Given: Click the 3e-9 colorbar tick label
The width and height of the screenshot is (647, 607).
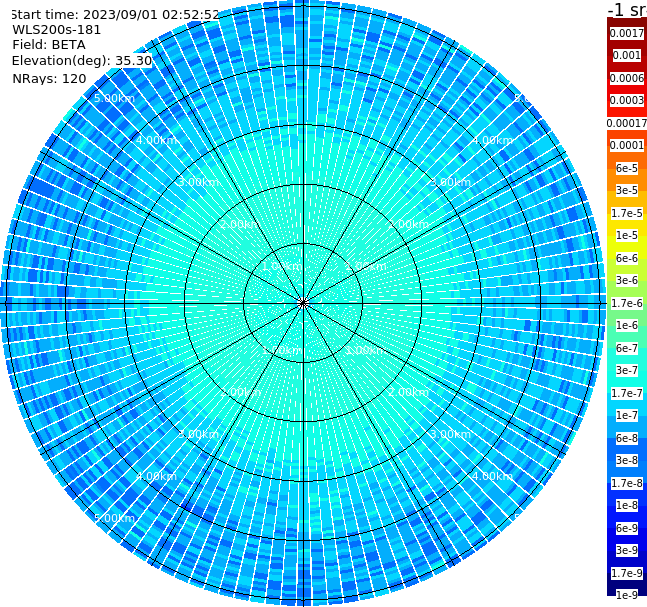Looking at the screenshot, I should pos(627,550).
